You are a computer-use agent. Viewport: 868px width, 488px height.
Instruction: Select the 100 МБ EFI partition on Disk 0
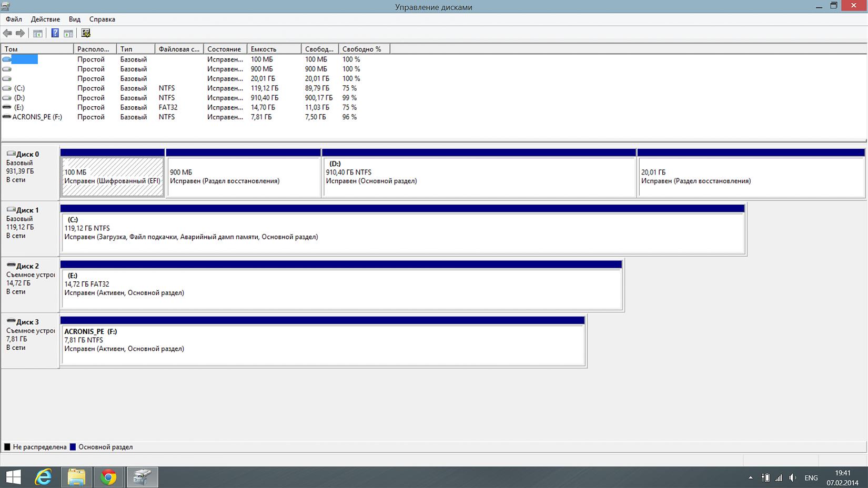(113, 173)
